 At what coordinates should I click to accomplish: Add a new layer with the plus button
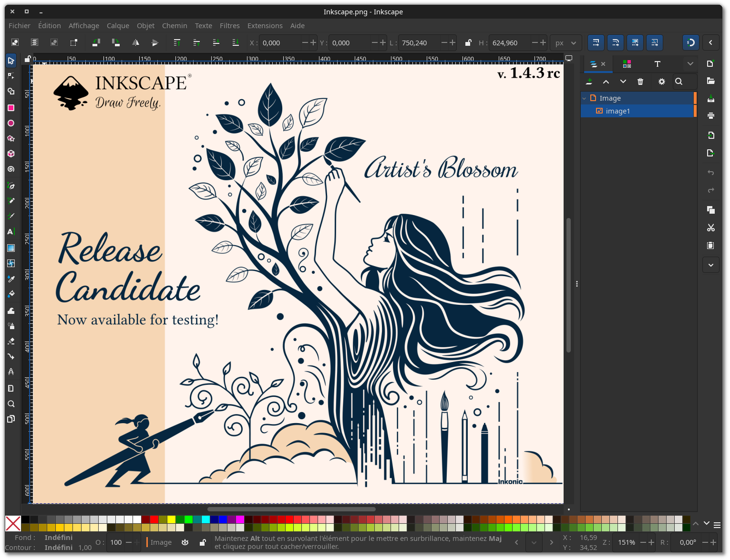(x=588, y=81)
